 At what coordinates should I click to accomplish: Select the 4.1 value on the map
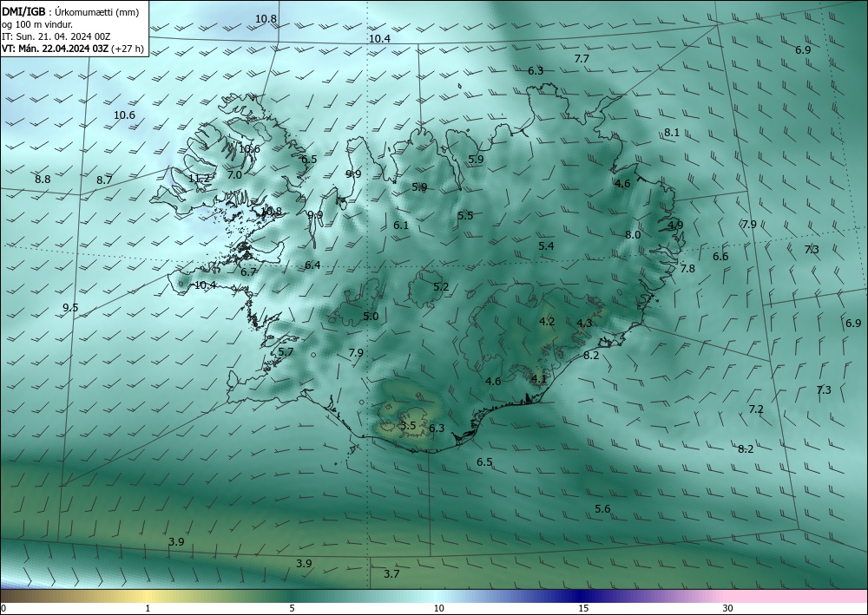coord(539,379)
